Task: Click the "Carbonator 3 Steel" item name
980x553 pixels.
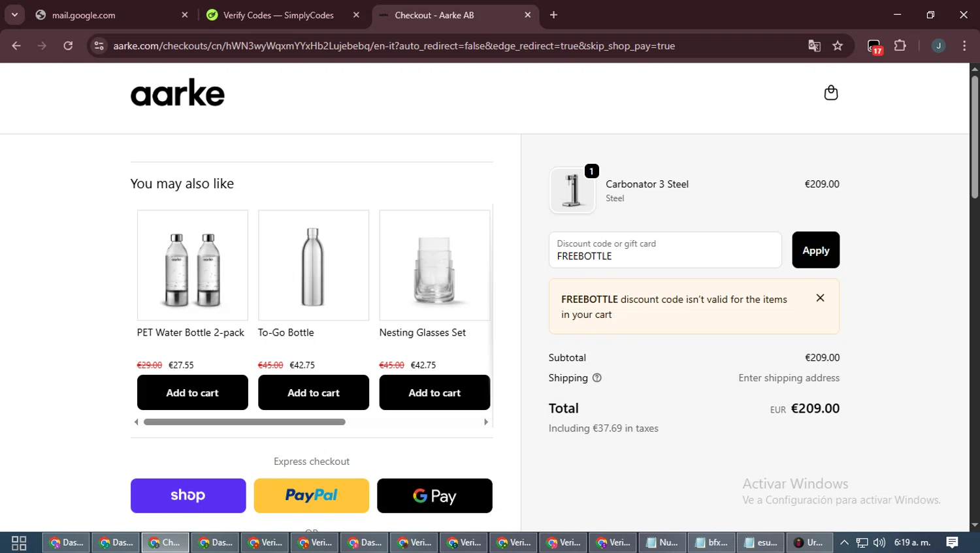Action: (x=647, y=184)
